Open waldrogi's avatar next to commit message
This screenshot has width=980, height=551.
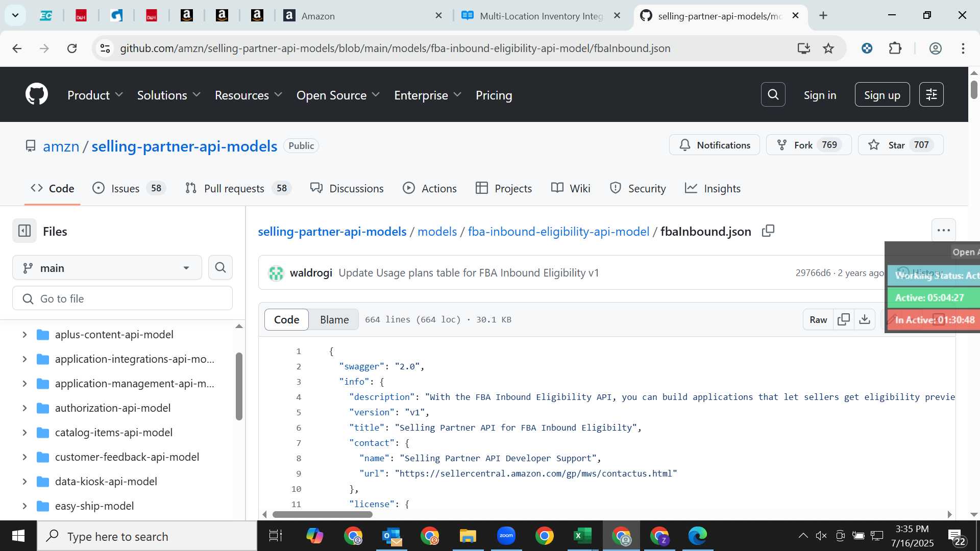[x=276, y=273]
